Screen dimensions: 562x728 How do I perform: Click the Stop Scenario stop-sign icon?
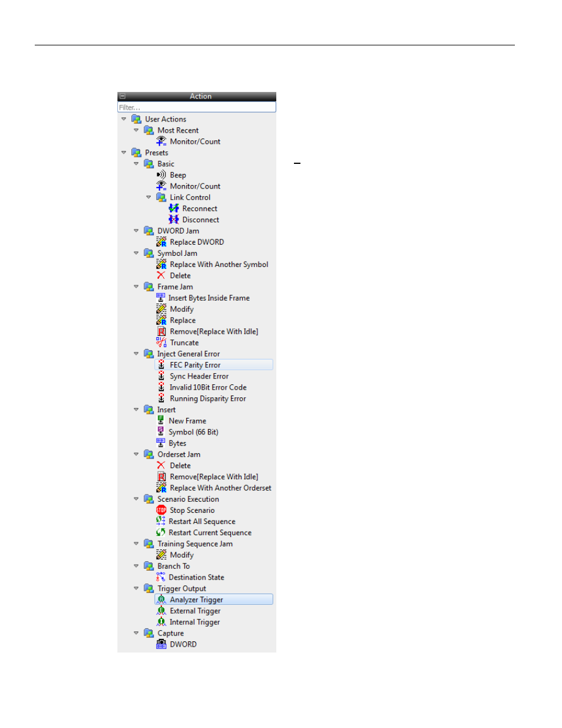(x=161, y=510)
